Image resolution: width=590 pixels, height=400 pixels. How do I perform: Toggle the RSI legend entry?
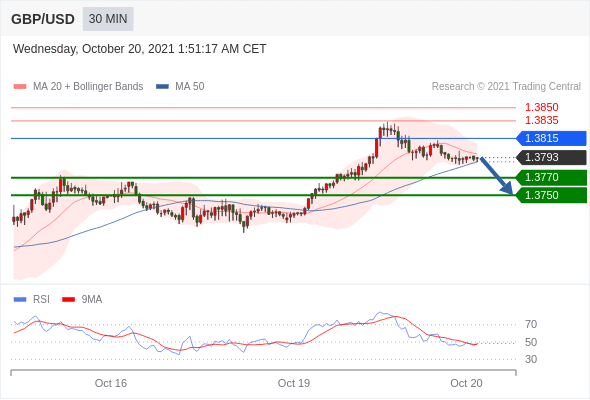[x=32, y=300]
